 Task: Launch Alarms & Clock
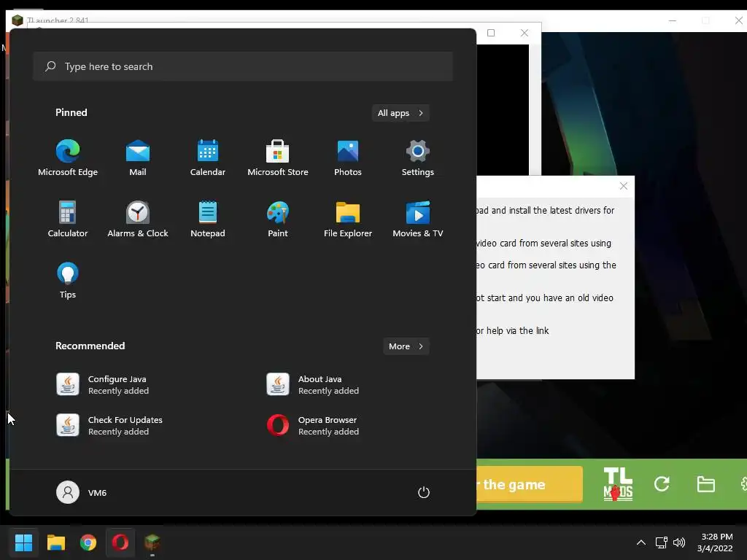click(x=138, y=219)
